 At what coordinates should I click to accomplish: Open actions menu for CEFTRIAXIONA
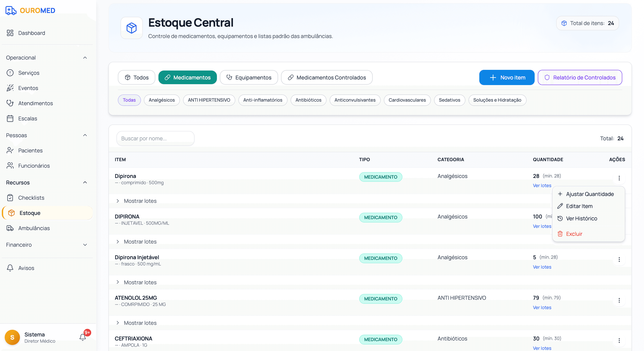(x=619, y=341)
